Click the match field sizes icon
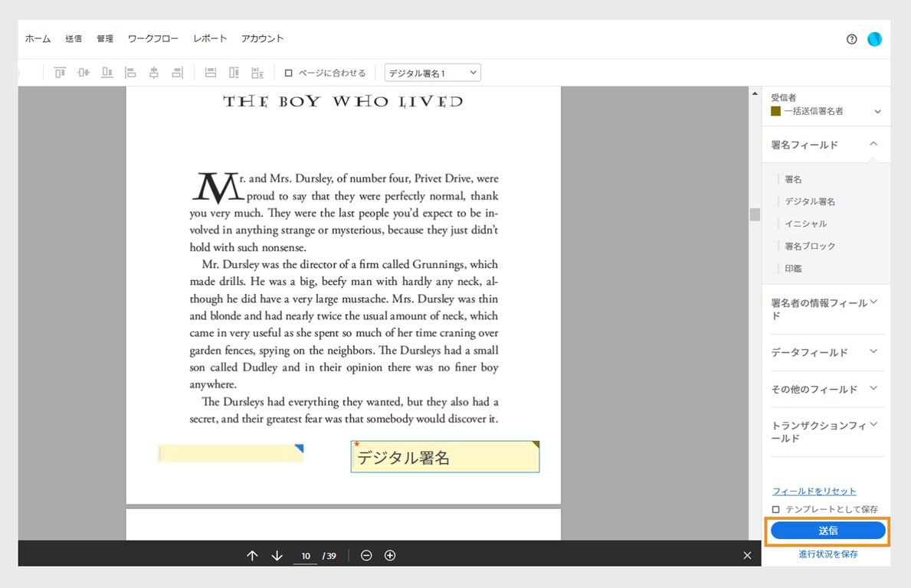 tap(257, 72)
